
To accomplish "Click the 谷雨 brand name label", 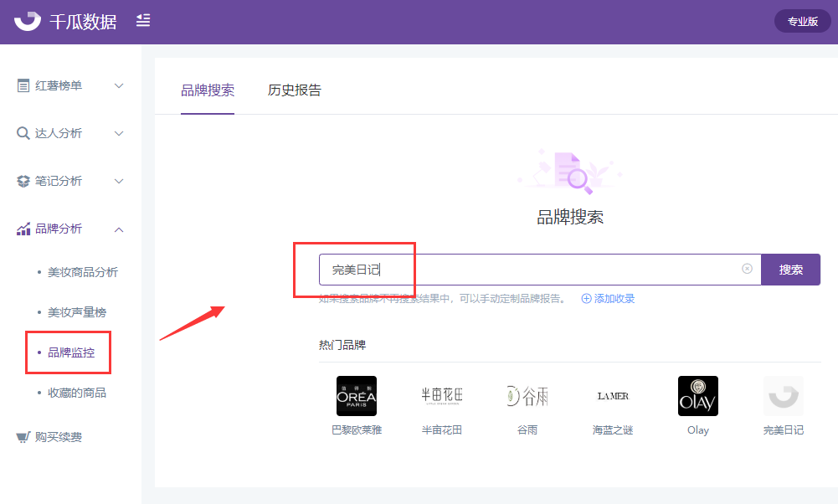I will (527, 430).
